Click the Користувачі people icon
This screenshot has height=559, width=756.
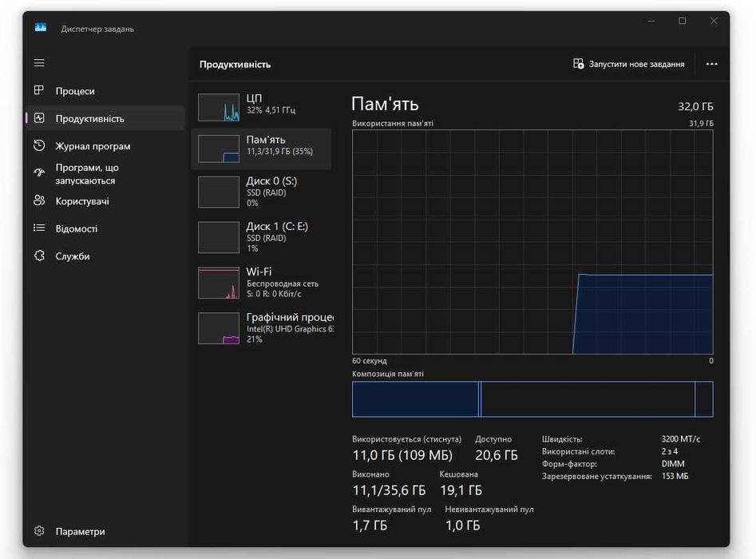pos(39,200)
